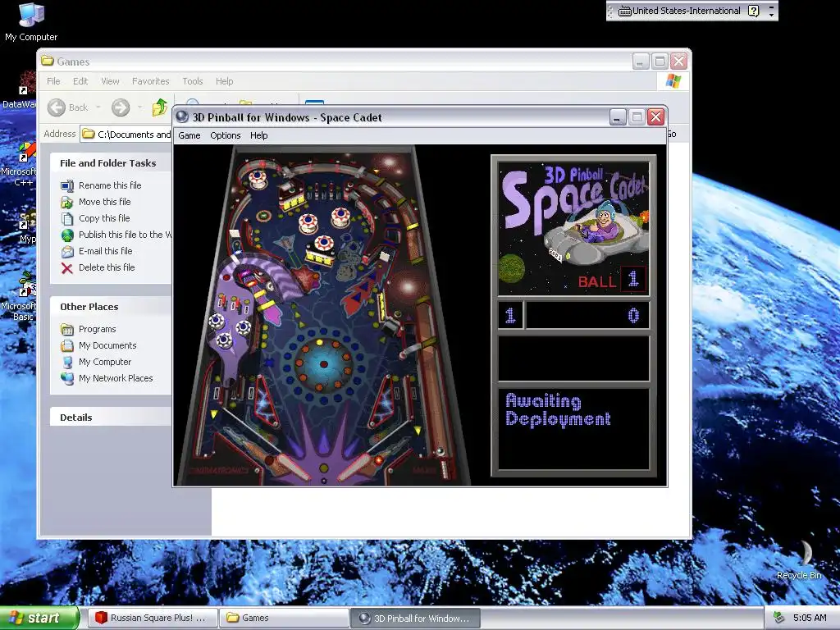This screenshot has height=630, width=840.
Task: Click the Move this file icon
Action: point(67,203)
